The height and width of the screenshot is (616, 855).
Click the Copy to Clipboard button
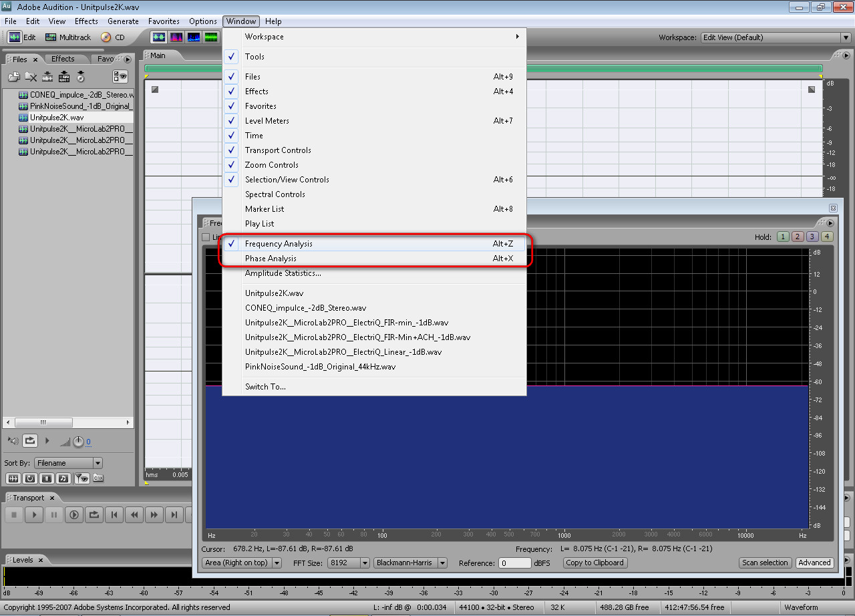594,563
